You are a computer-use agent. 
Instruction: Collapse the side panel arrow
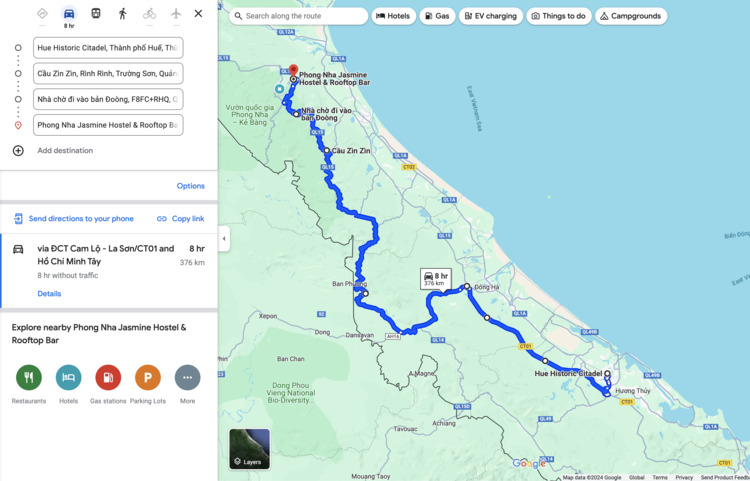pos(224,239)
